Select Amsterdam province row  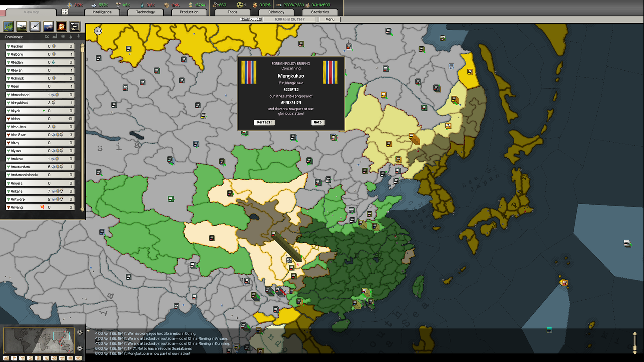point(40,167)
